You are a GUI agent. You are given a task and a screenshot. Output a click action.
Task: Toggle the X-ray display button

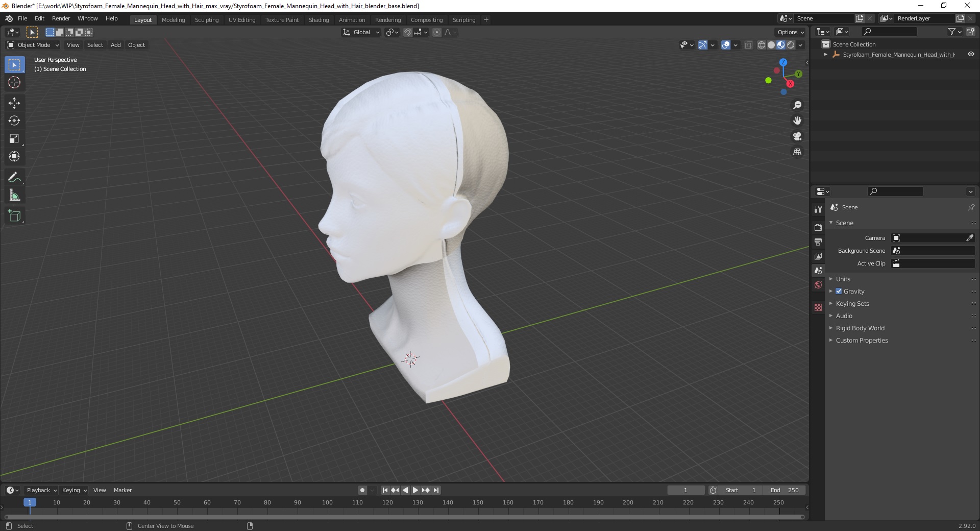point(749,45)
